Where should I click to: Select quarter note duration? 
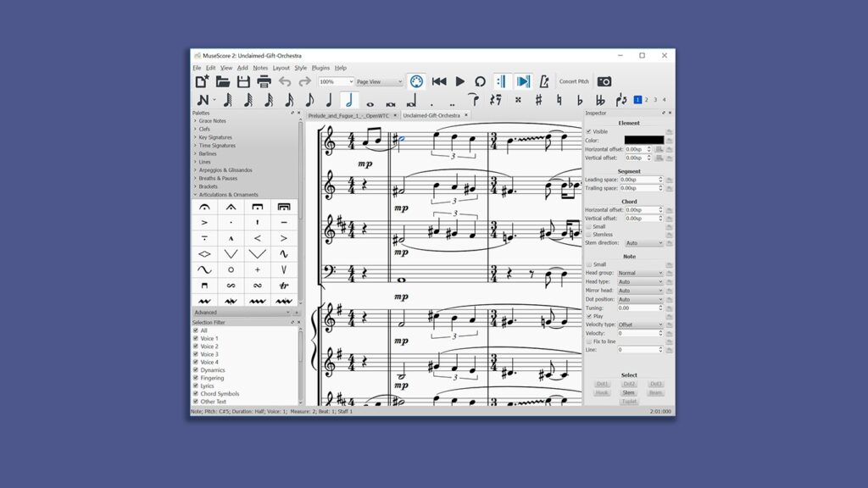(329, 100)
